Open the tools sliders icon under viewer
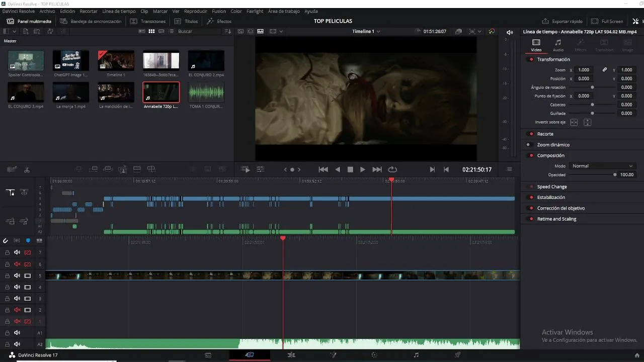The image size is (644, 362). 260,169
